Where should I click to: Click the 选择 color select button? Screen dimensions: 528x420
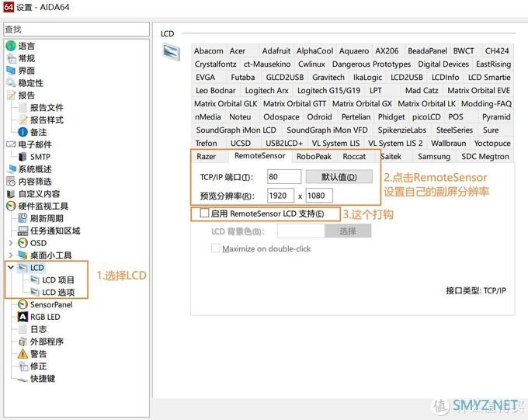click(x=348, y=231)
